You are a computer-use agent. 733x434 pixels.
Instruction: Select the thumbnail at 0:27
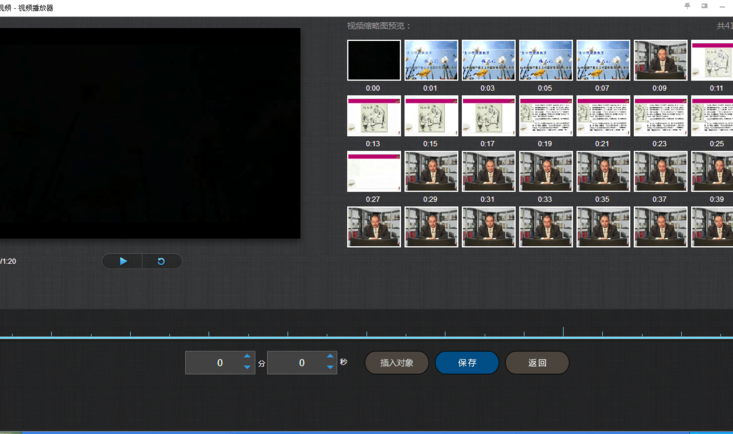(x=373, y=172)
